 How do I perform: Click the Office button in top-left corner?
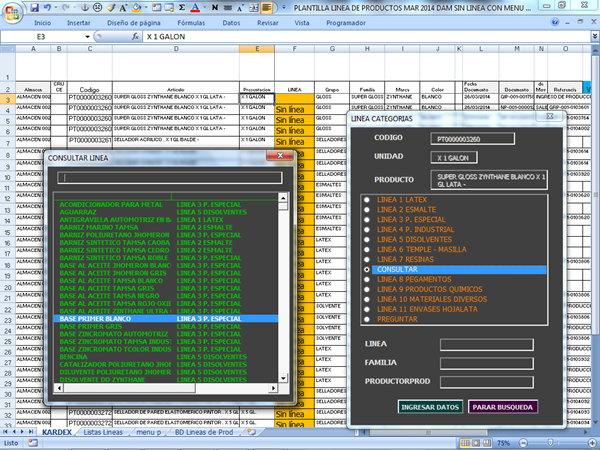click(x=12, y=10)
